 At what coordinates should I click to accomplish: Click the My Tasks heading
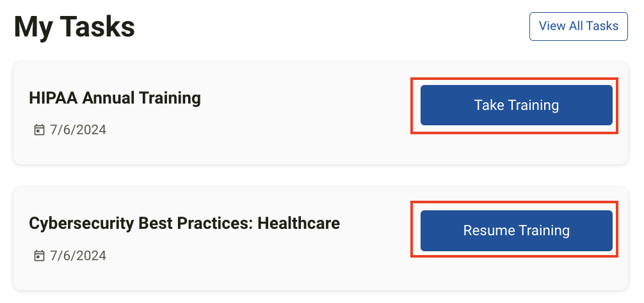(x=74, y=27)
